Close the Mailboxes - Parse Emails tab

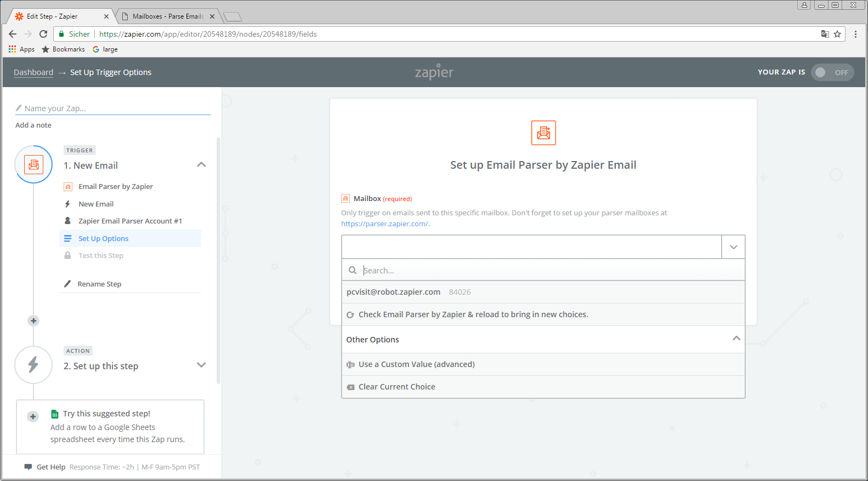pyautogui.click(x=212, y=16)
